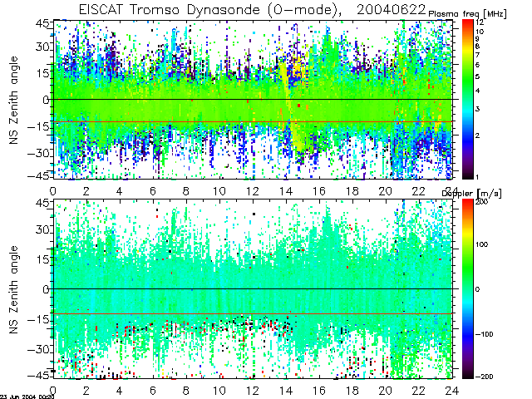The image size is (532, 399).
Task: Click the "30" y-tick of the upper plot
Action: tap(42, 47)
